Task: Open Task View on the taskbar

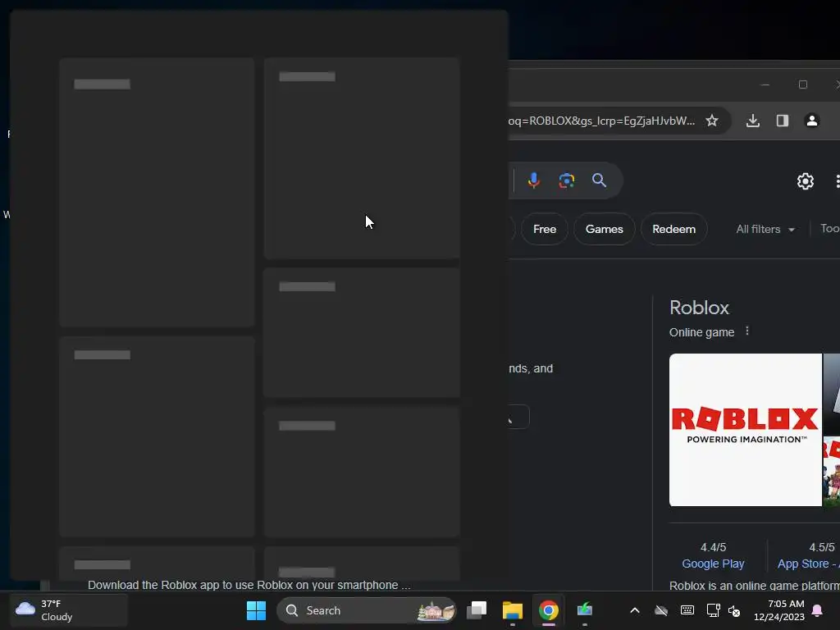Action: (x=477, y=610)
